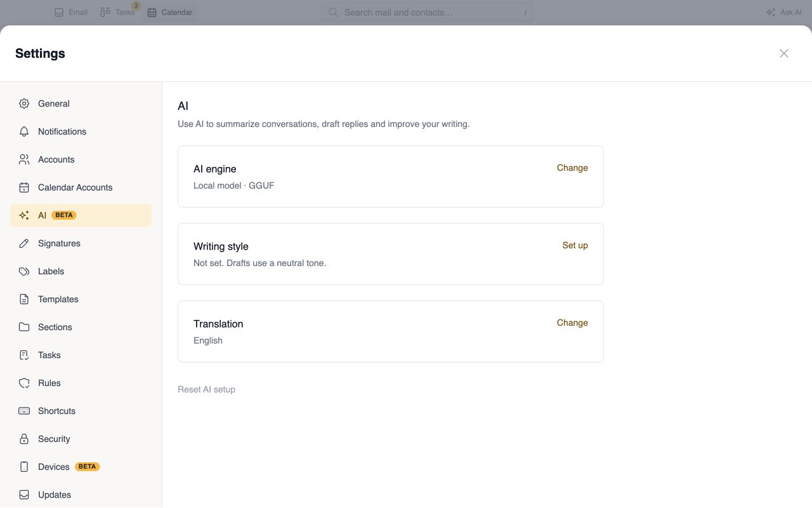Viewport: 812px width, 508px height.
Task: Focus the Search mail and contacts field
Action: coord(428,12)
